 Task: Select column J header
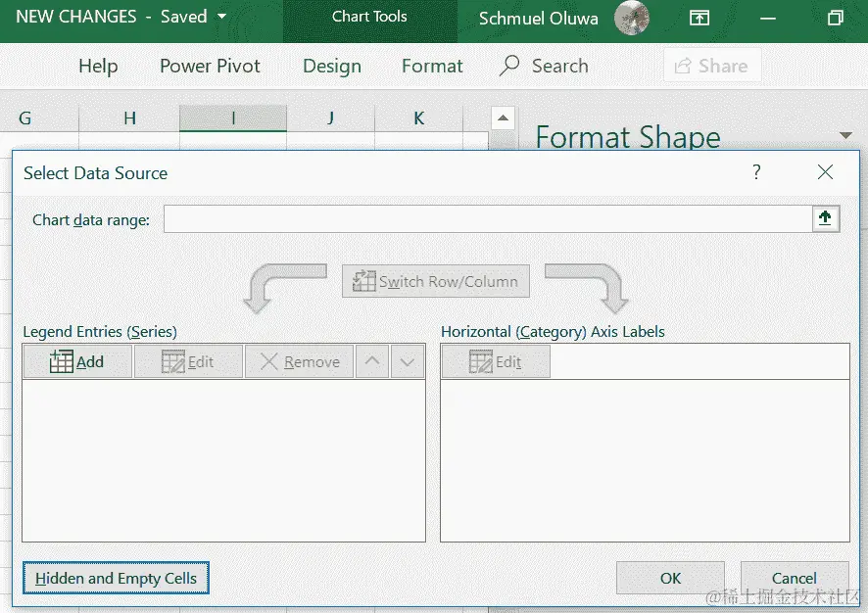(330, 118)
